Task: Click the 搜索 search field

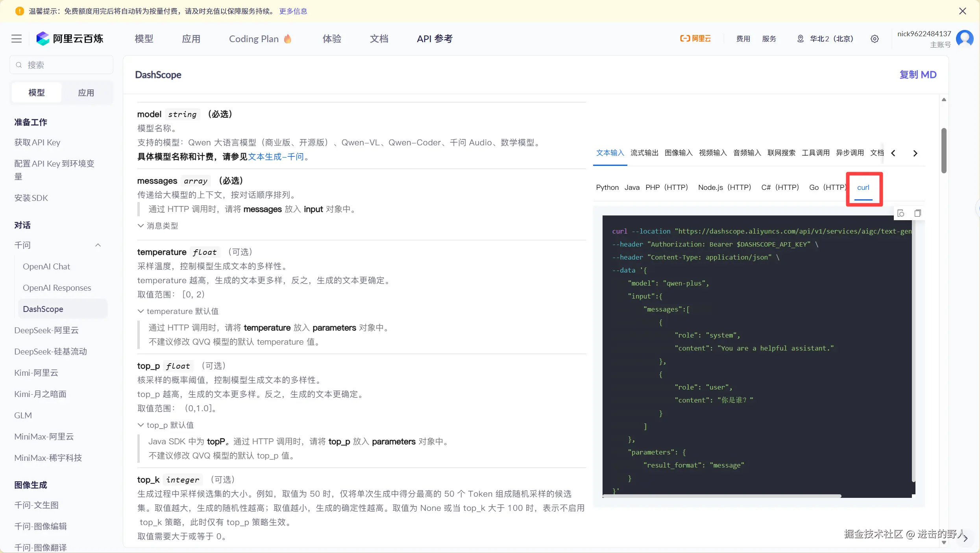Action: (x=61, y=65)
